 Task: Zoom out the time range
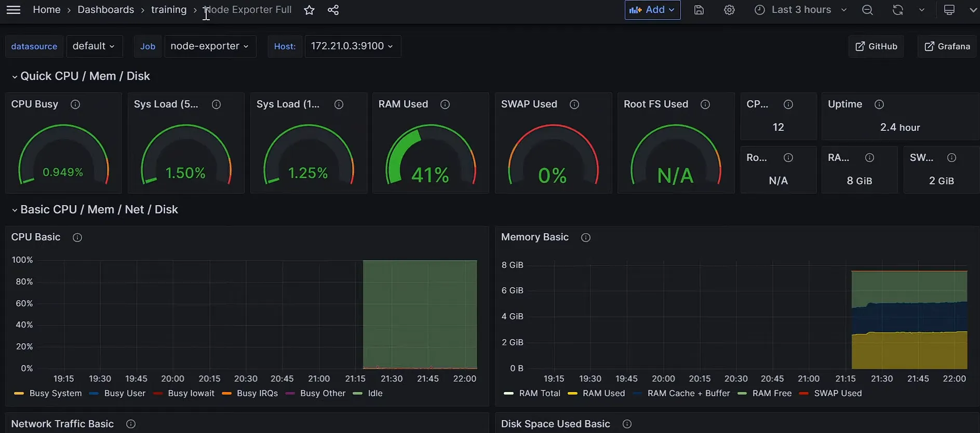point(867,10)
